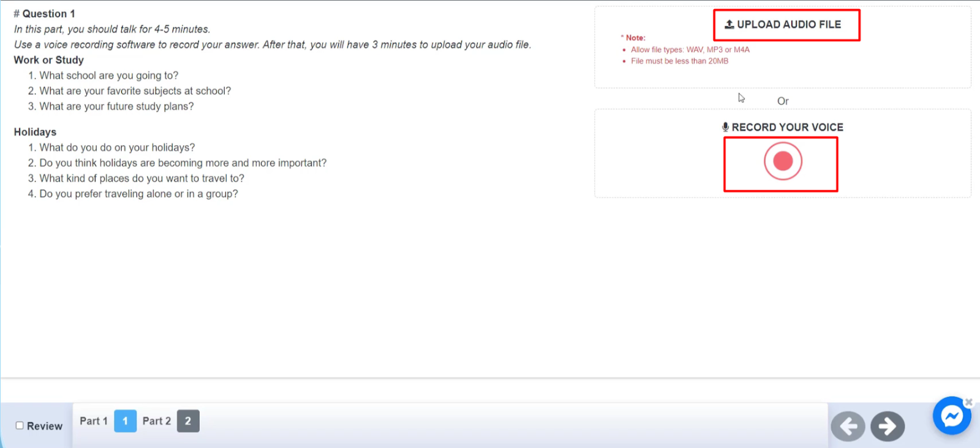
Task: Click the allowed file types note
Action: (x=690, y=50)
